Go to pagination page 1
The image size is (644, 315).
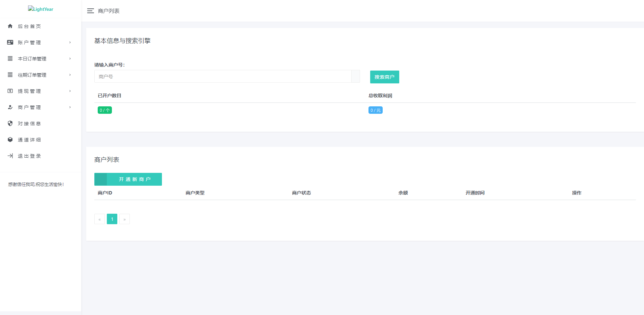pos(112,219)
